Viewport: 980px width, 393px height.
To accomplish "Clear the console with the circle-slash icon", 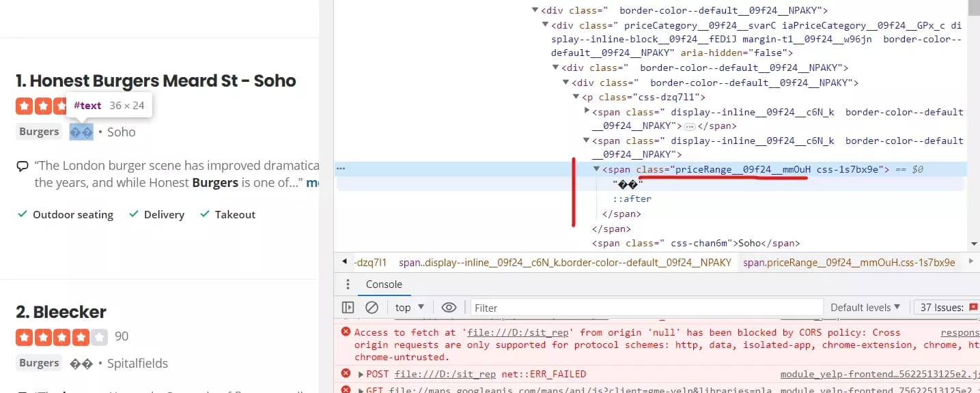I will pos(372,308).
